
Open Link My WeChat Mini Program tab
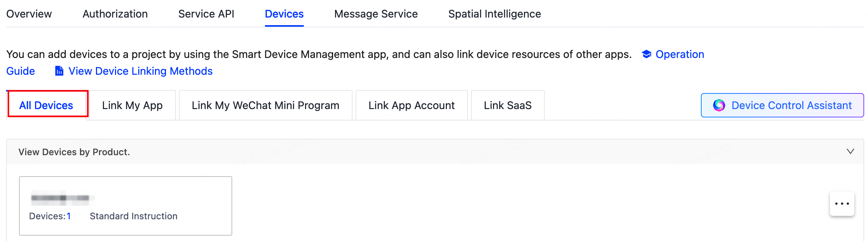pyautogui.click(x=265, y=105)
